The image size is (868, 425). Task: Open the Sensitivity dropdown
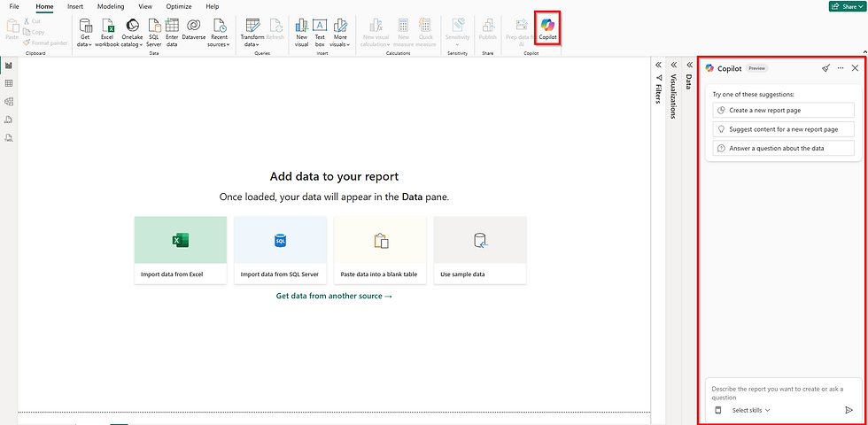tap(458, 32)
